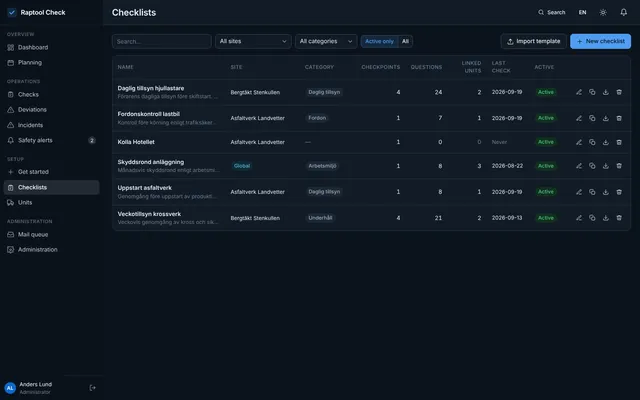The image size is (640, 400).
Task: Select the All status filter
Action: 405,41
